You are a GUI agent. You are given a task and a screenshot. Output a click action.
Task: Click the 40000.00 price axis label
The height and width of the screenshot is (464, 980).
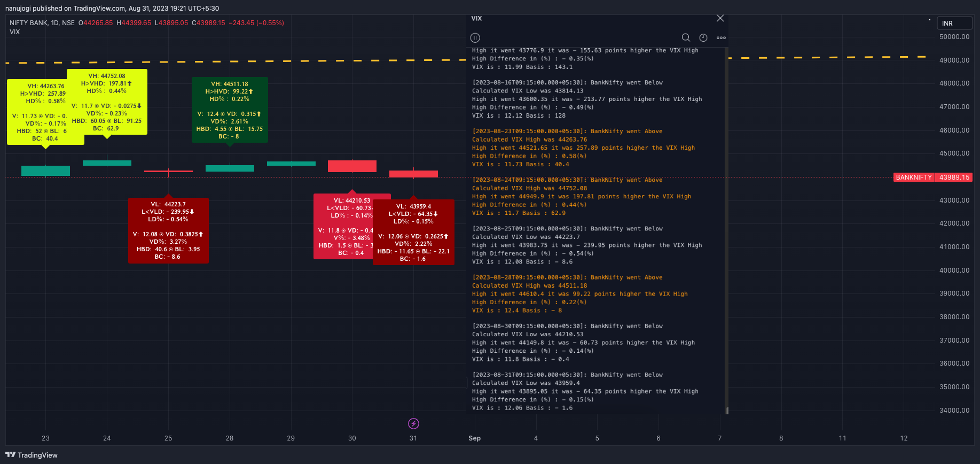954,270
